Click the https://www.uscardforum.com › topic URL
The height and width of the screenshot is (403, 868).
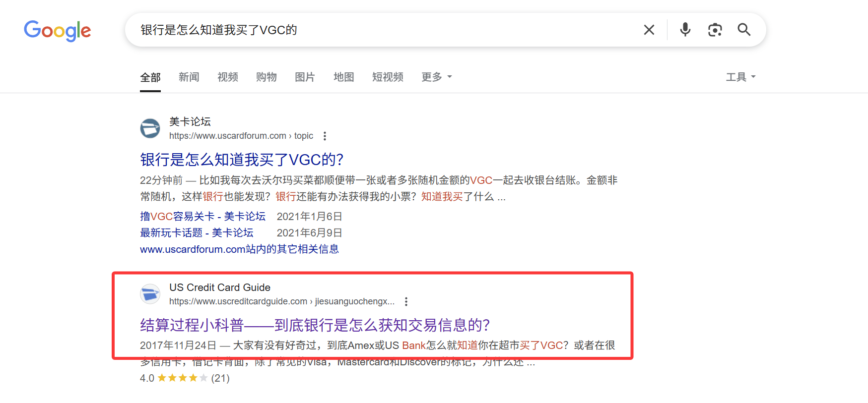pyautogui.click(x=241, y=136)
